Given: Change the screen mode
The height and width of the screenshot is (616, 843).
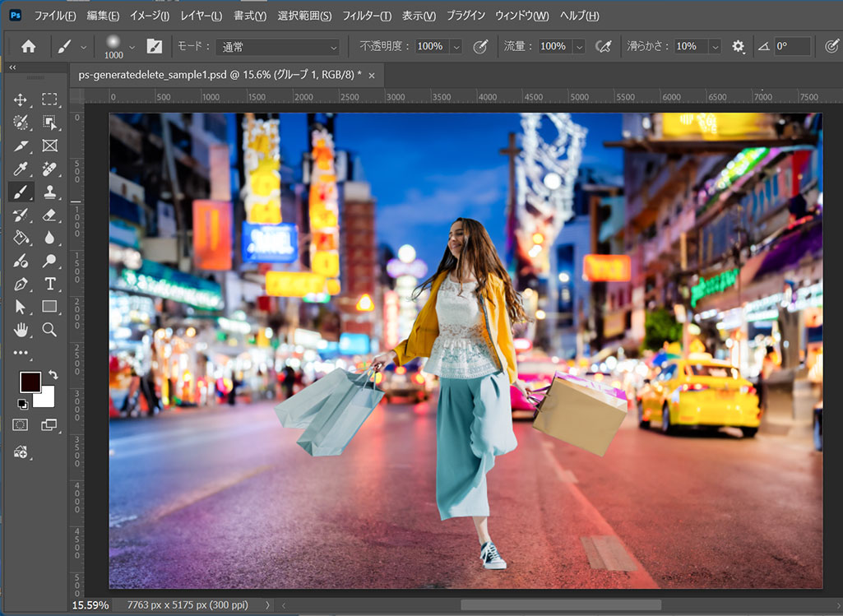Looking at the screenshot, I should point(49,424).
